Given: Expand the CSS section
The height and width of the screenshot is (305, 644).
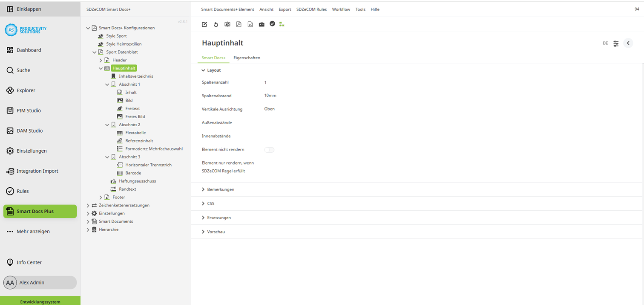Looking at the screenshot, I should [x=210, y=203].
